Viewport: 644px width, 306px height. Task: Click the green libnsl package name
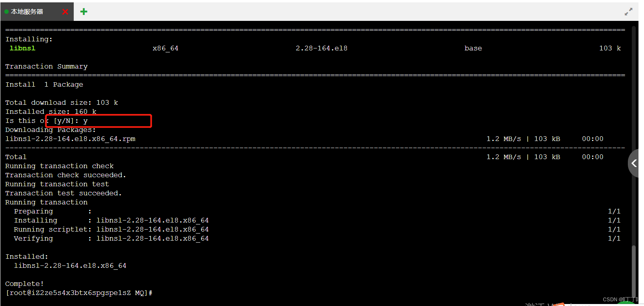click(x=22, y=48)
